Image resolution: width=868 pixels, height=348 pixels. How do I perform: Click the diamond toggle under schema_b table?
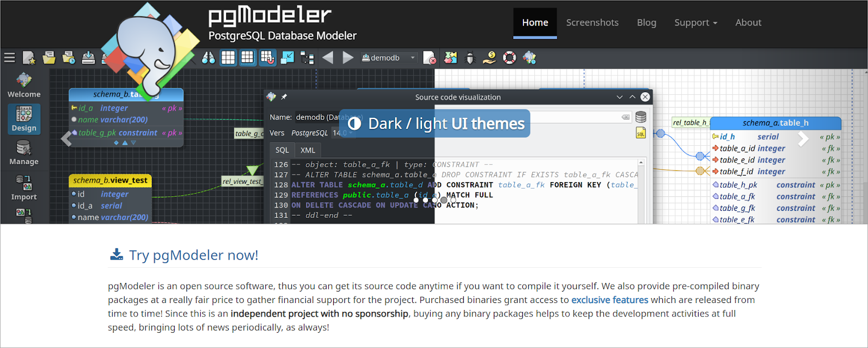(x=116, y=143)
